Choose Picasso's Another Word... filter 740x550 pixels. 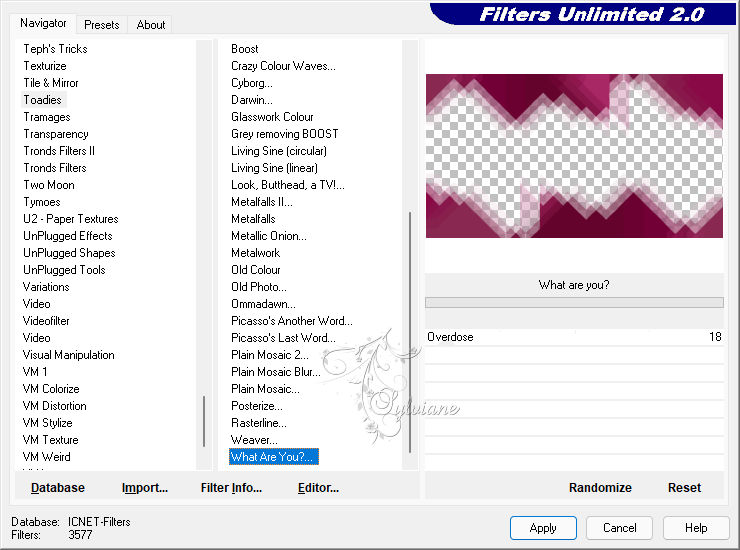pyautogui.click(x=292, y=321)
